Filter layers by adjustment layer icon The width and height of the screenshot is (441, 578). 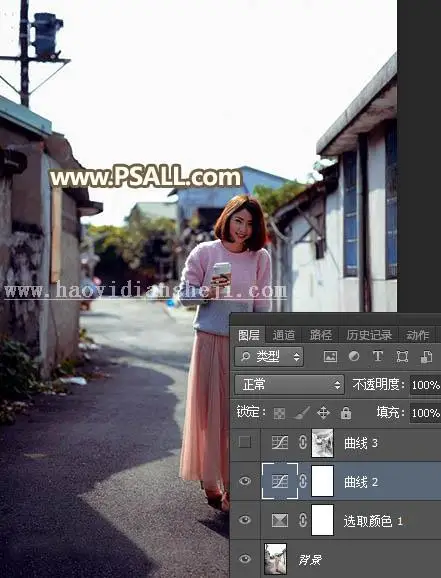354,356
